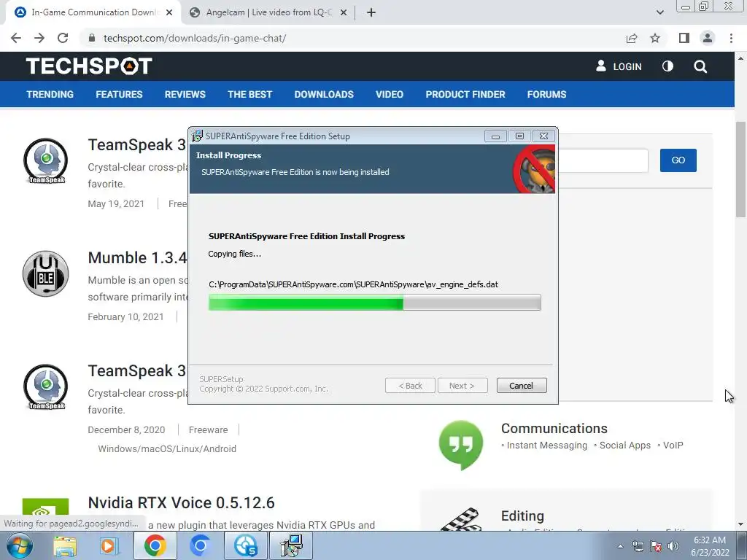Screen dimensions: 747x560
Task: Click the browser forward arrow
Action: (39, 38)
